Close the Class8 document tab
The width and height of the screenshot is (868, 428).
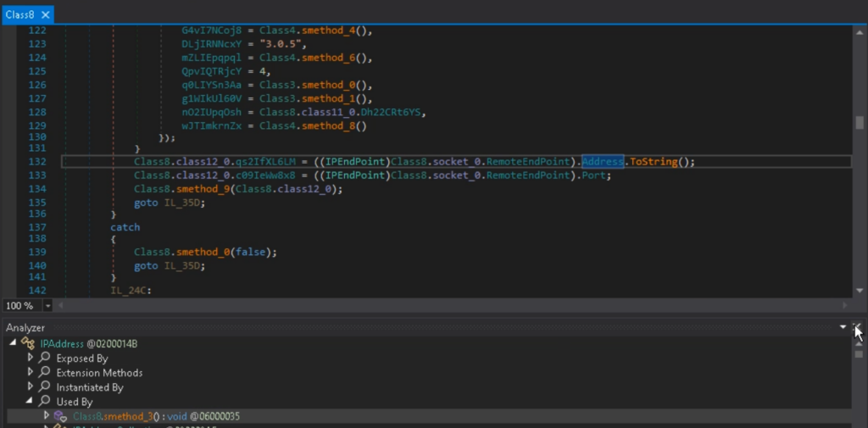(x=45, y=15)
